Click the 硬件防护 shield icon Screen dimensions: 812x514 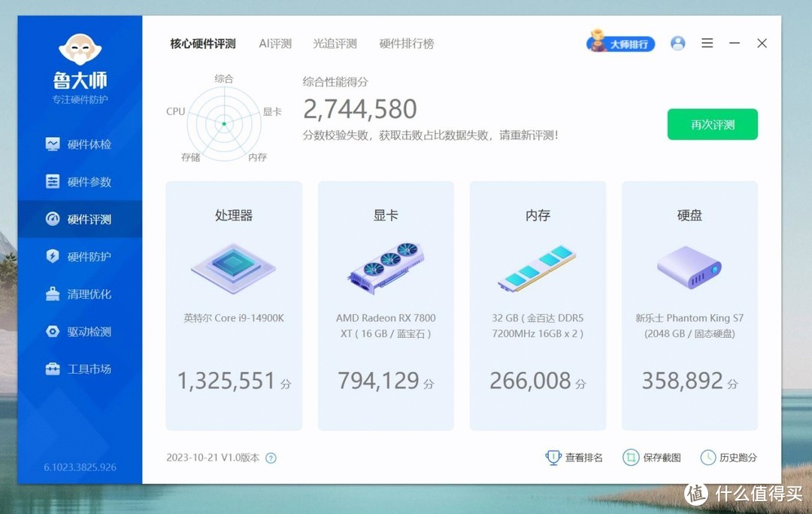(x=53, y=256)
